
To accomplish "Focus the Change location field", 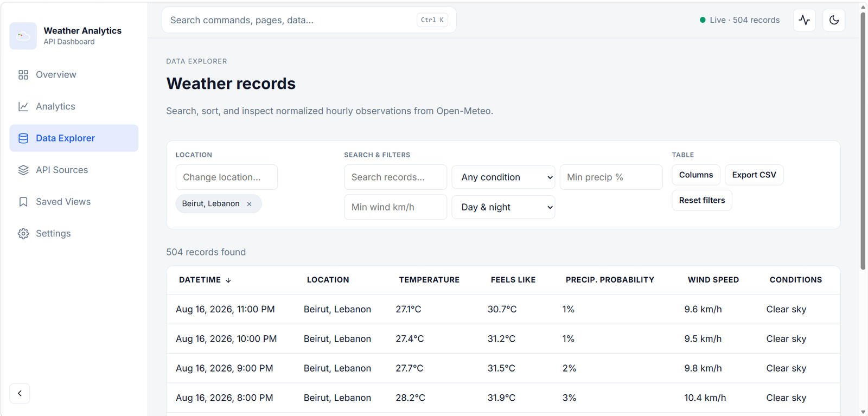I will click(x=227, y=177).
